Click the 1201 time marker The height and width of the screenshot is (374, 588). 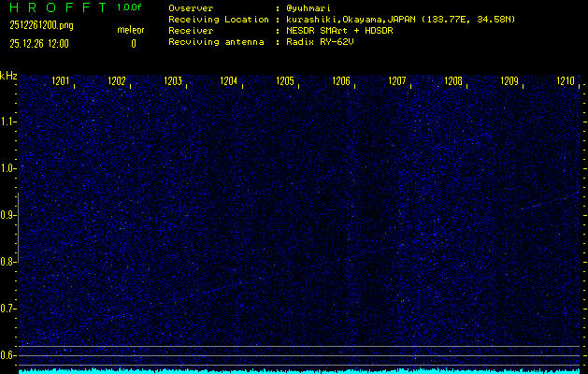point(61,81)
